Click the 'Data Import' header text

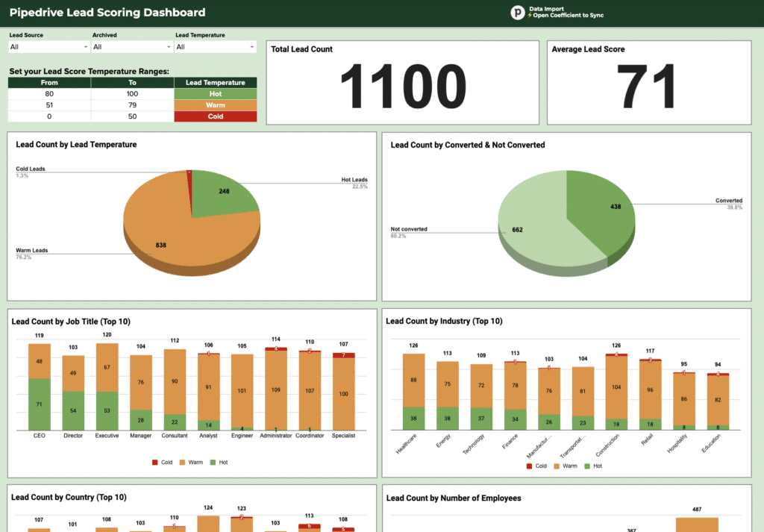point(546,9)
